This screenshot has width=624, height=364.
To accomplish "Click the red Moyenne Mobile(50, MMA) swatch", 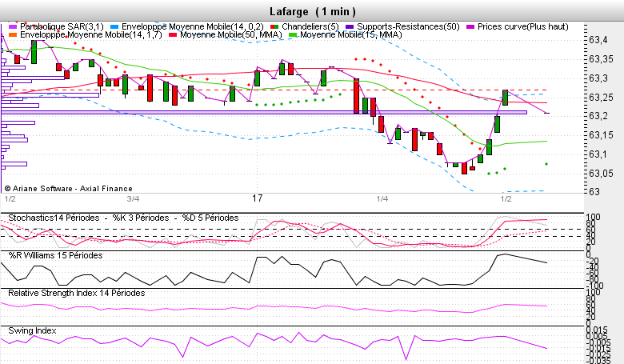I will [173, 35].
